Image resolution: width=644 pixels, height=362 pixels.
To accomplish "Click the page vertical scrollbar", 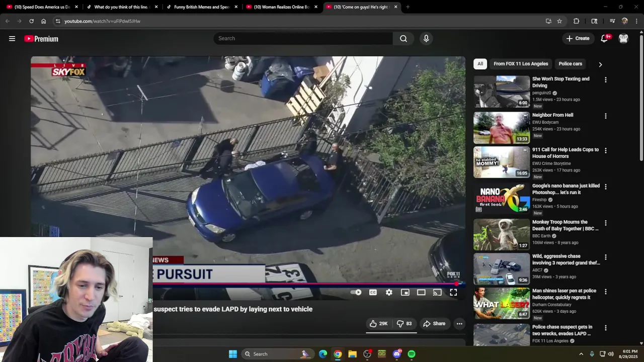I will (x=641, y=98).
